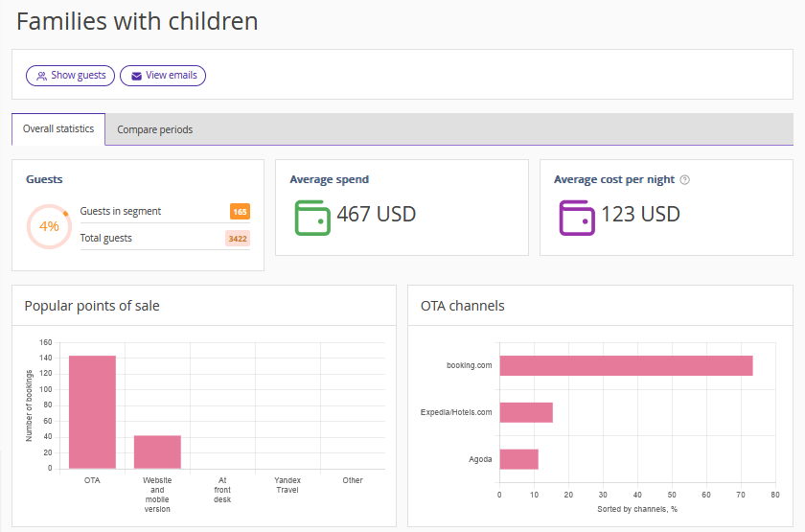The width and height of the screenshot is (805, 532).
Task: Click the help icon beside Average cost per night
Action: pos(684,179)
